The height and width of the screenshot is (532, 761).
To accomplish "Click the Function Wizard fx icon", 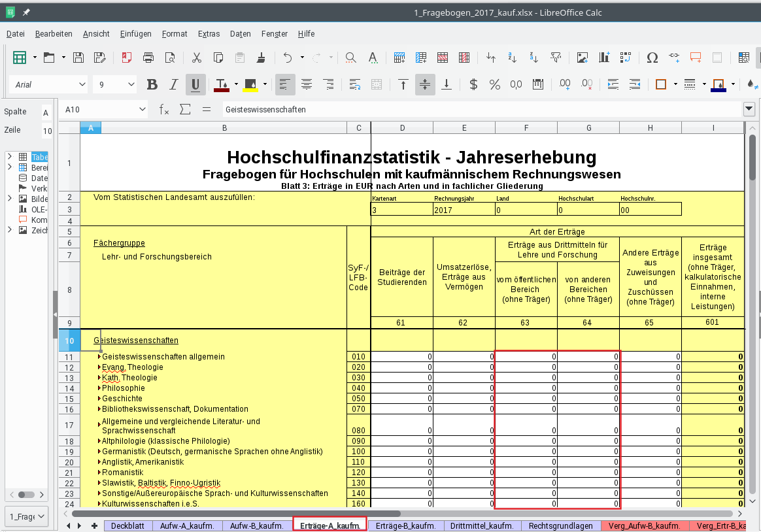I will tap(164, 110).
